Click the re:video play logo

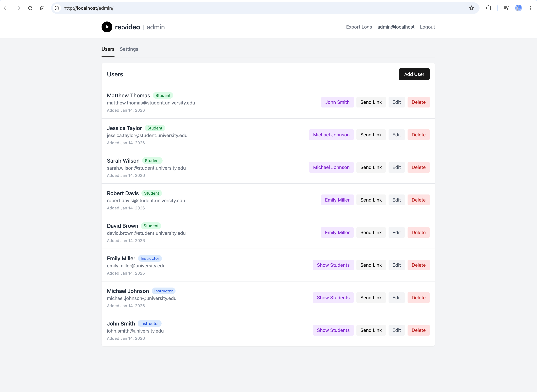[x=107, y=27]
